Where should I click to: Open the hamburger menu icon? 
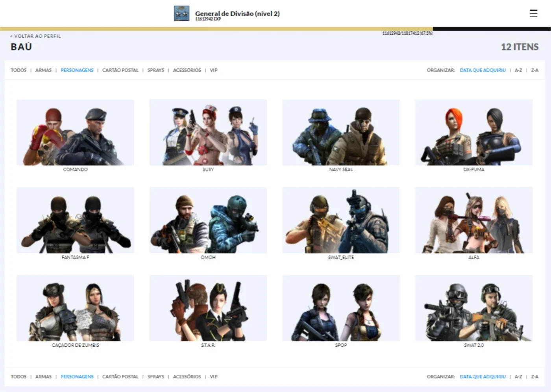point(533,13)
